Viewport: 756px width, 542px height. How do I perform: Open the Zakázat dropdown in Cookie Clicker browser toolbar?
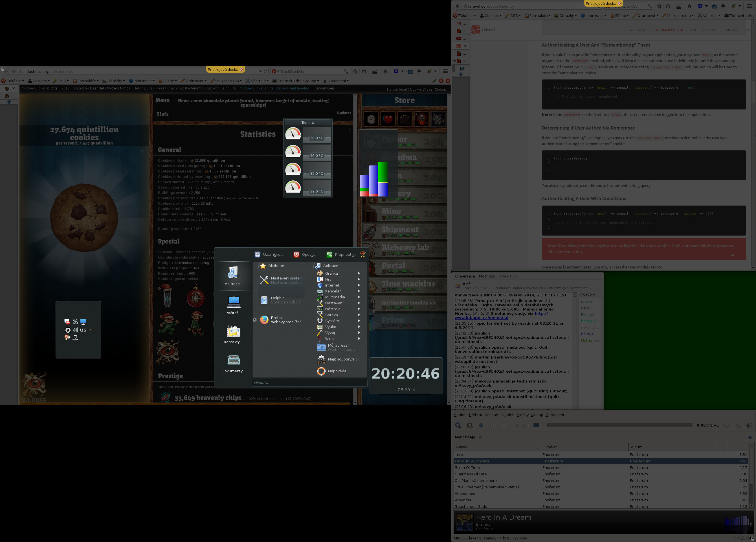click(13, 81)
